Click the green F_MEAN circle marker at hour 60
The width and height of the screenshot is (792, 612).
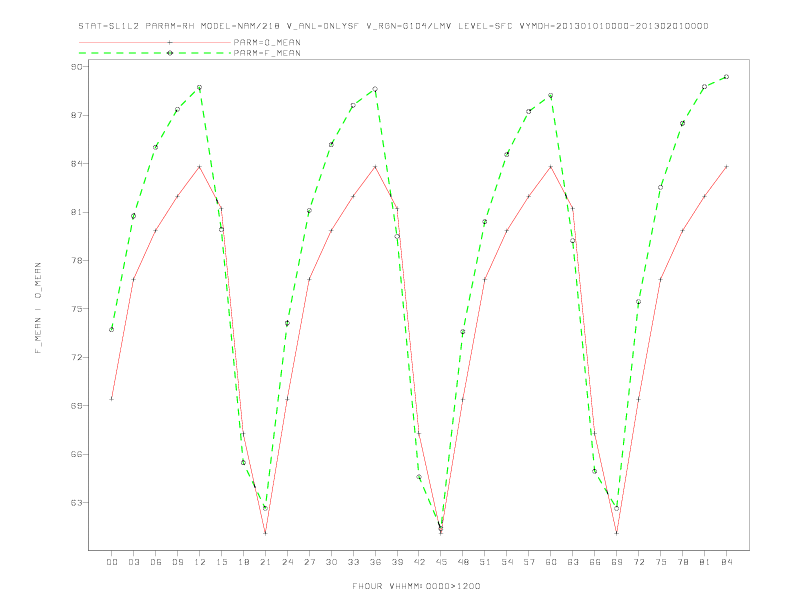(551, 95)
